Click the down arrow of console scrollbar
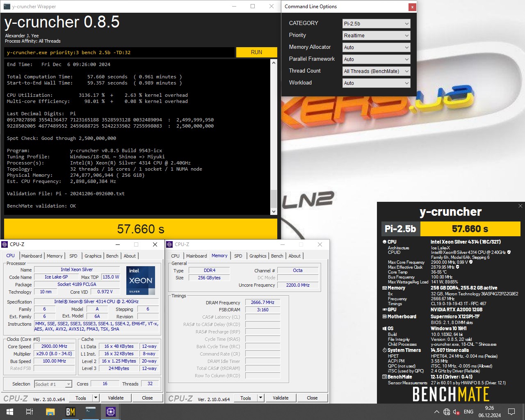This screenshot has height=420, width=525. click(x=274, y=212)
